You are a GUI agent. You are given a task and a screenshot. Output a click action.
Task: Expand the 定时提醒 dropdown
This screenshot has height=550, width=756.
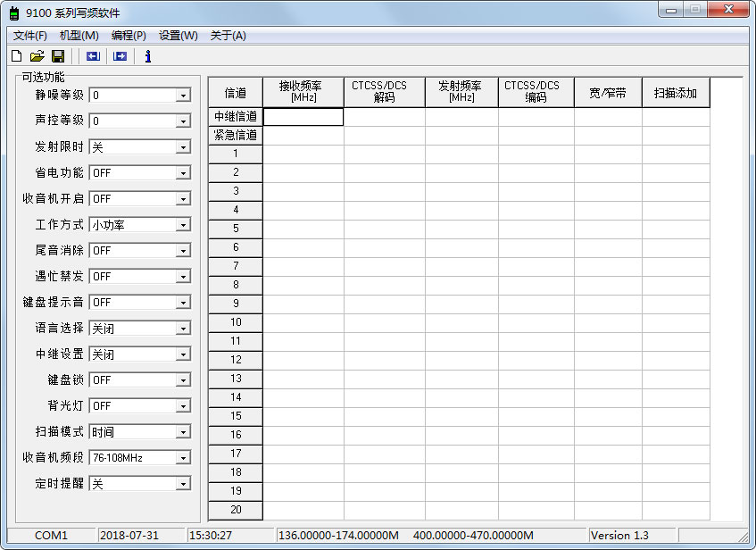click(183, 484)
